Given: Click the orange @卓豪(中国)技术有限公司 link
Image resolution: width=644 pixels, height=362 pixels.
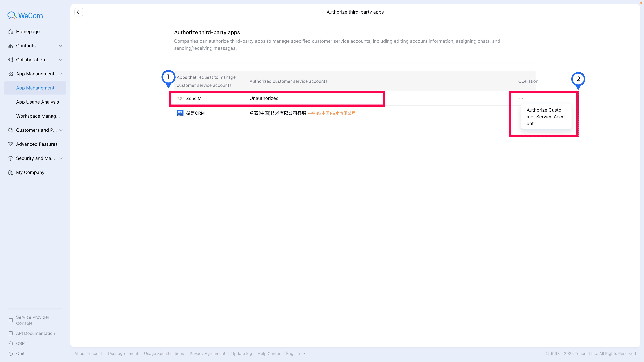Looking at the screenshot, I should tap(332, 113).
